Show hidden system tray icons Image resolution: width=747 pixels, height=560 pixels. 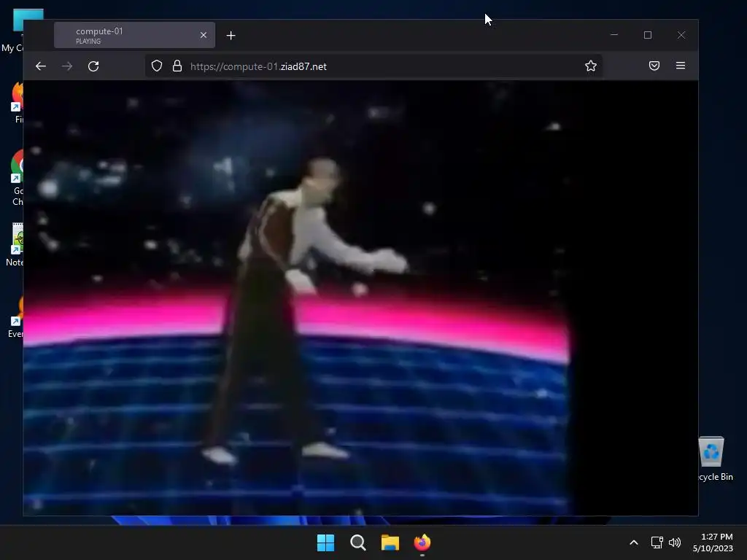634,542
